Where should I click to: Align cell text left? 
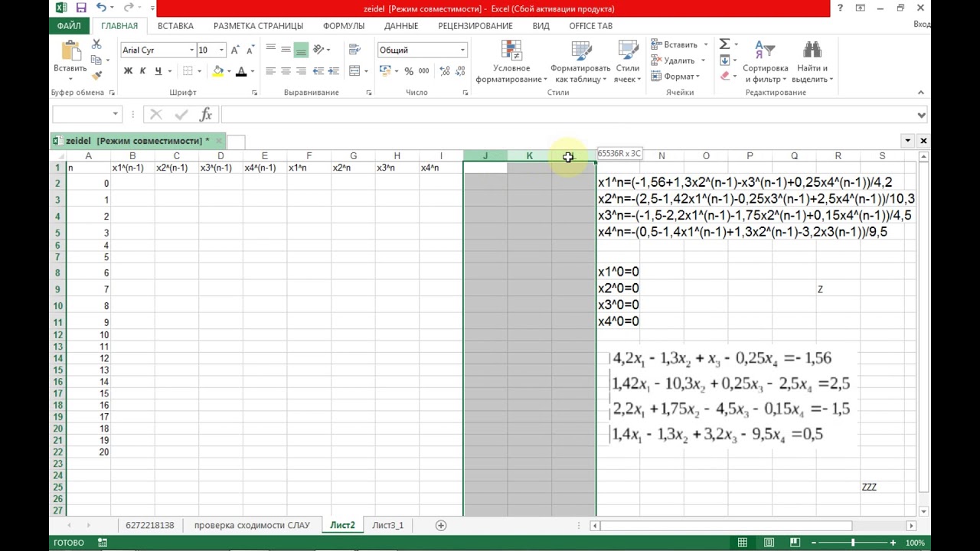coord(270,71)
